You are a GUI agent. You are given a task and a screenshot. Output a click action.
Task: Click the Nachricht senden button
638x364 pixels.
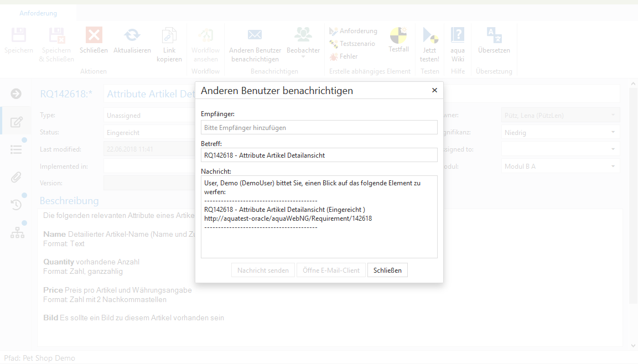coord(263,271)
